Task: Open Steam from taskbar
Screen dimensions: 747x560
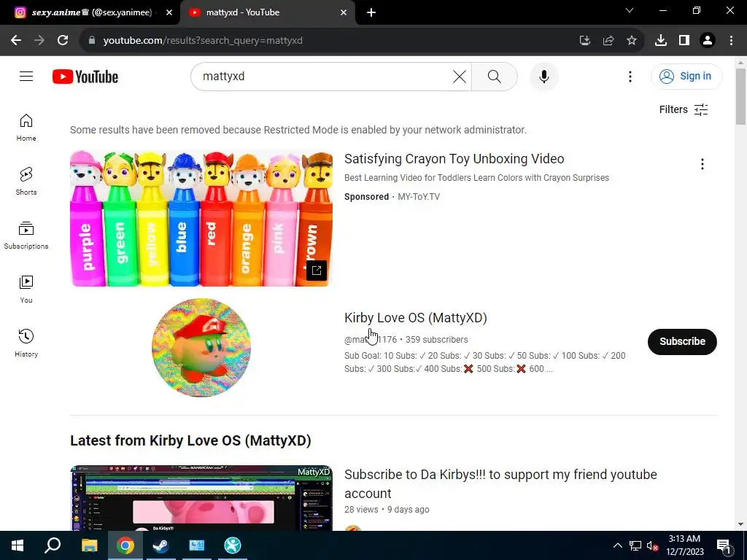Action: coord(160,545)
